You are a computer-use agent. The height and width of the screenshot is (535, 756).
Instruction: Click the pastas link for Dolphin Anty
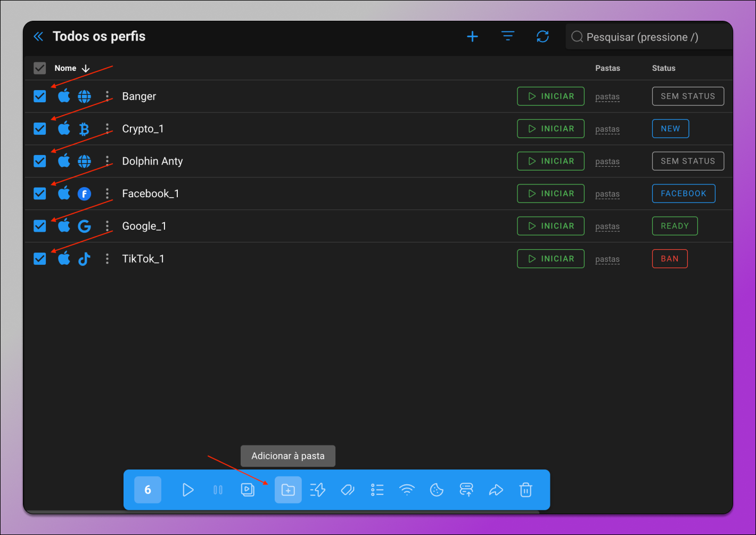point(607,162)
